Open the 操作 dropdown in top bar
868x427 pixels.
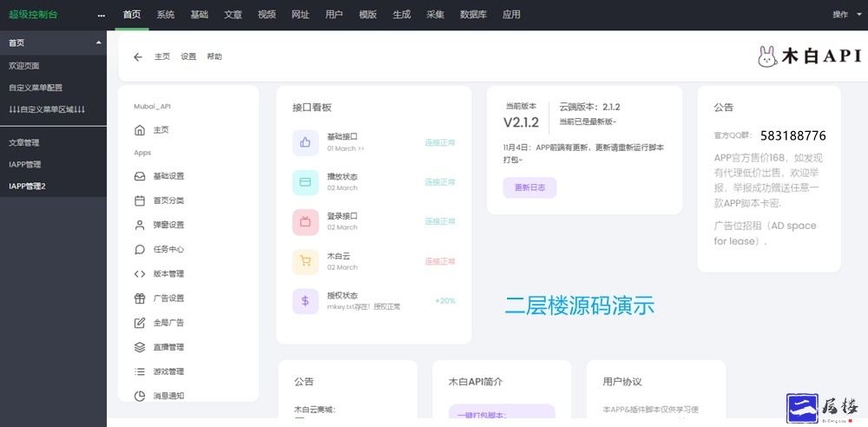click(x=844, y=15)
